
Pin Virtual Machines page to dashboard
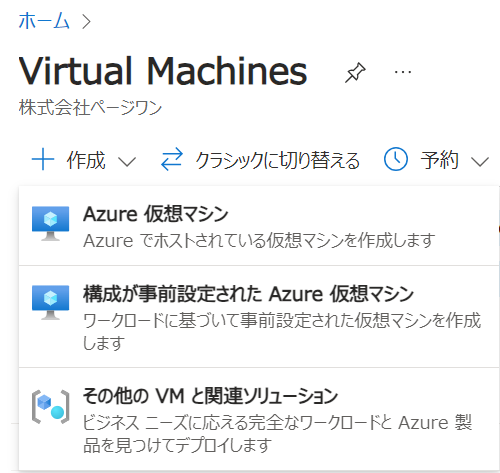coord(355,72)
